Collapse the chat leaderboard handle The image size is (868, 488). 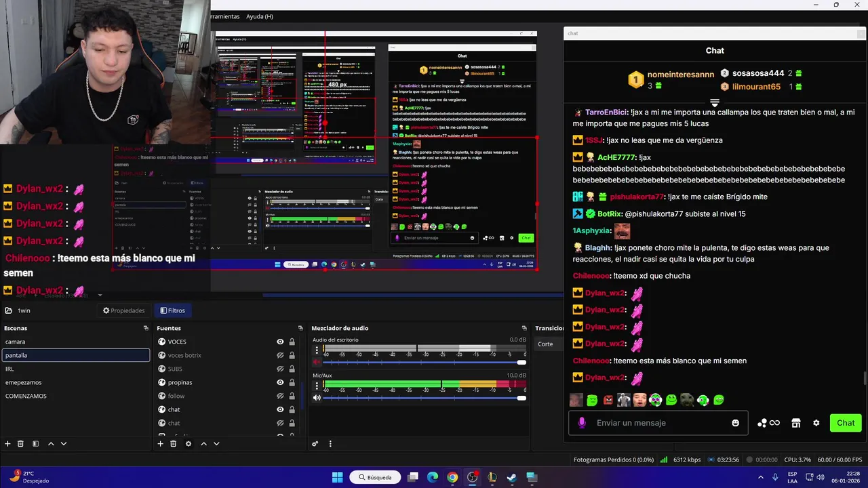[x=714, y=103]
